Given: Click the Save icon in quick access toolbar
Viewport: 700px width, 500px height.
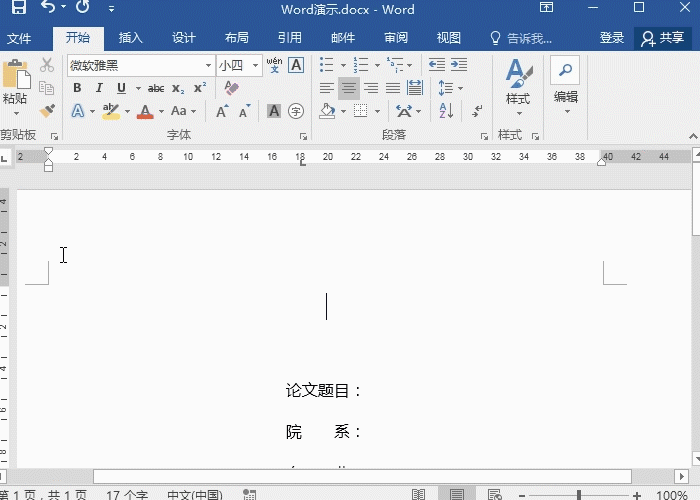Looking at the screenshot, I should click(18, 7).
